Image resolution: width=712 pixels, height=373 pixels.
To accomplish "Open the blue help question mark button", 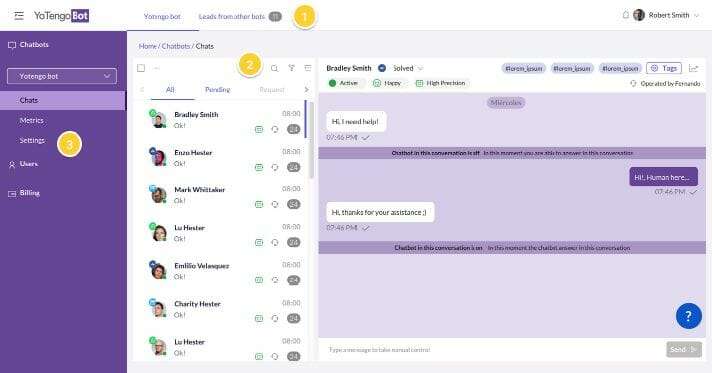I will (x=688, y=316).
